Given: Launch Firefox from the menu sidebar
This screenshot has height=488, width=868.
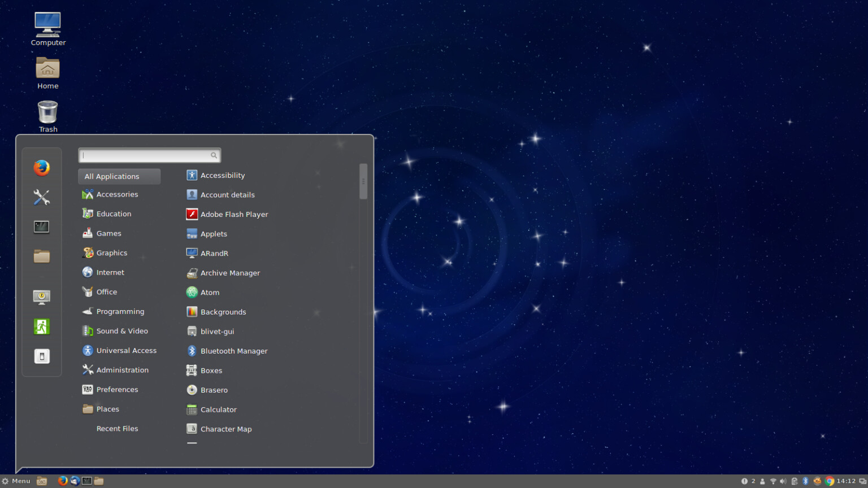Looking at the screenshot, I should pos(42,168).
